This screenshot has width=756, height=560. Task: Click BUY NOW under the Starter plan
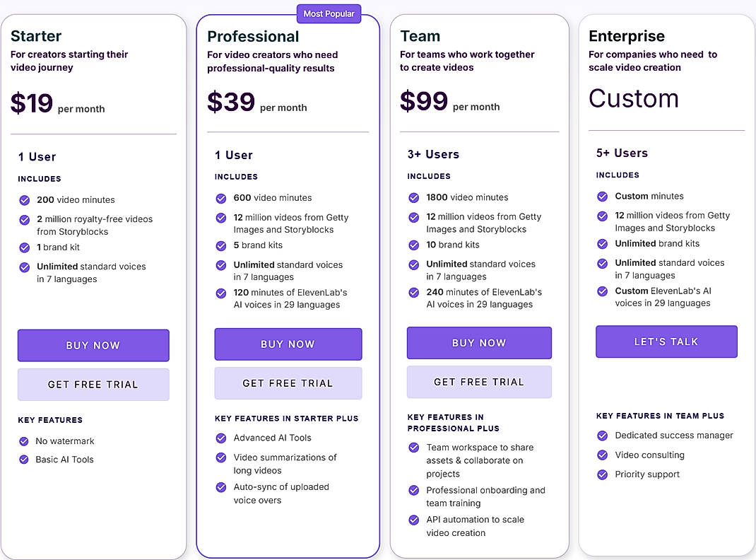pyautogui.click(x=93, y=346)
